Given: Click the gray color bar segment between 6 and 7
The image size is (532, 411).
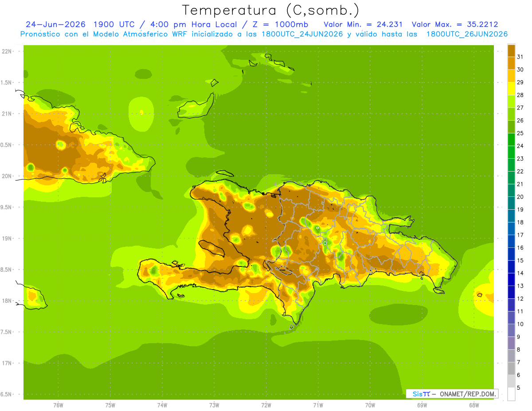Looking at the screenshot, I should [x=511, y=368].
